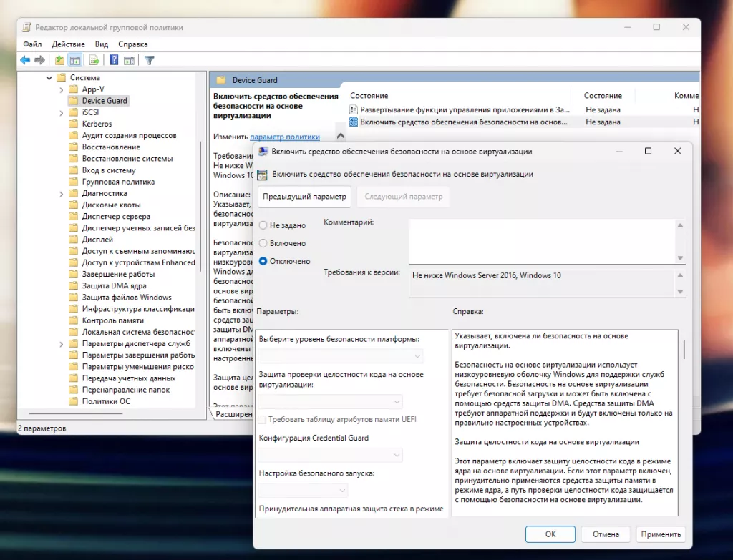Click the Up one level folder icon
The height and width of the screenshot is (560, 733).
59,60
